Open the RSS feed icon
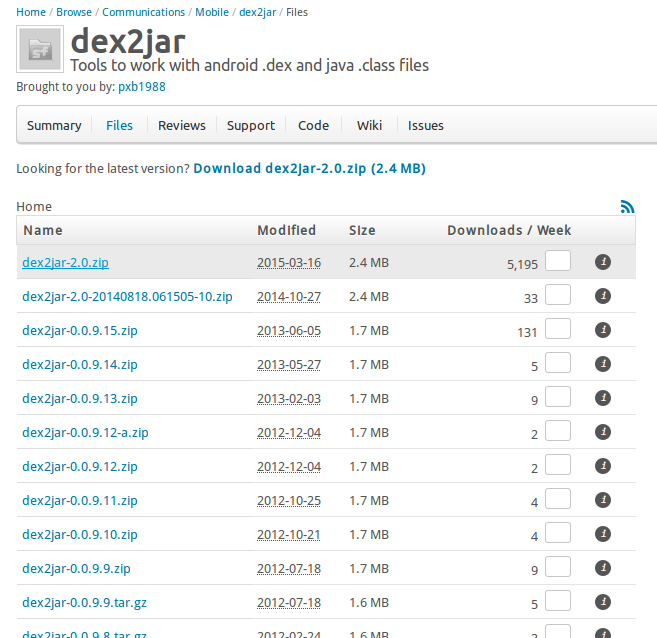This screenshot has width=657, height=638. point(627,207)
